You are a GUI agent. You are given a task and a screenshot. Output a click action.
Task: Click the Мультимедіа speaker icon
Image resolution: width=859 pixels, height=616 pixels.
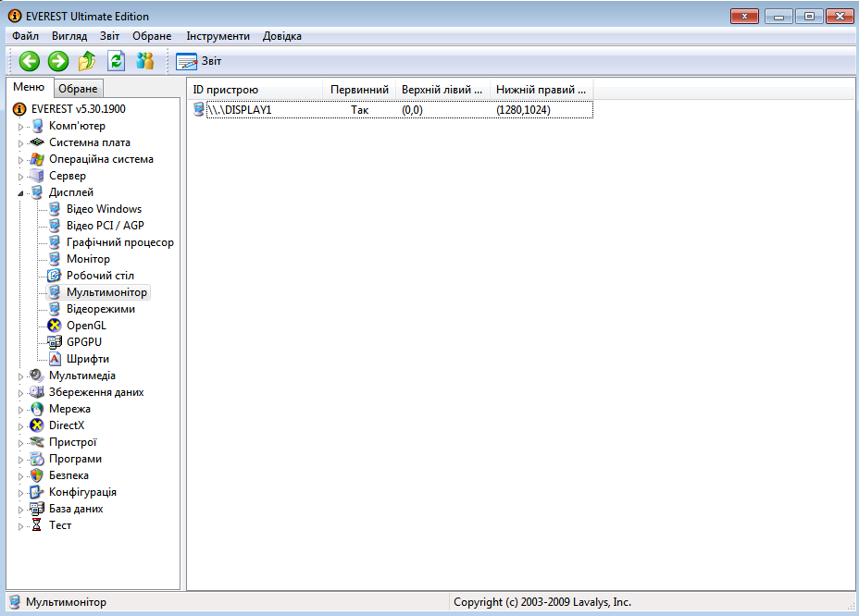[x=37, y=376]
